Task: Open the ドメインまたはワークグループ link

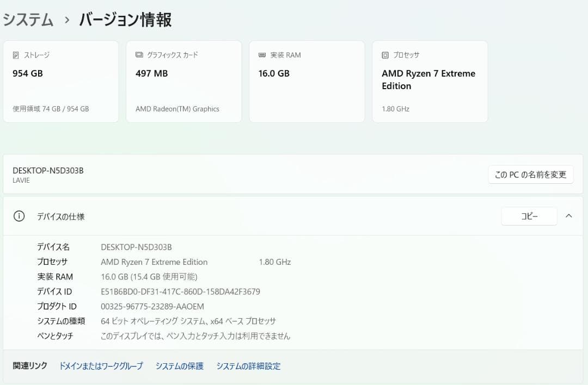Action: pos(101,366)
